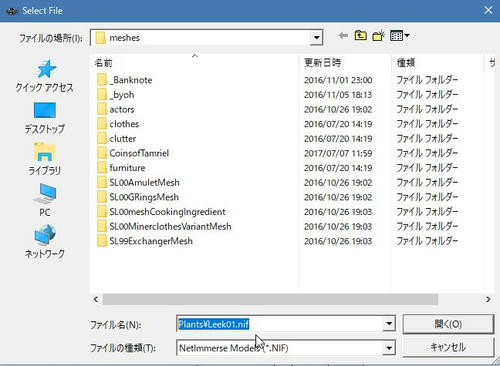500x366 pixels.
Task: Click the SL00AmuletMesh folder icon
Action: [x=102, y=183]
